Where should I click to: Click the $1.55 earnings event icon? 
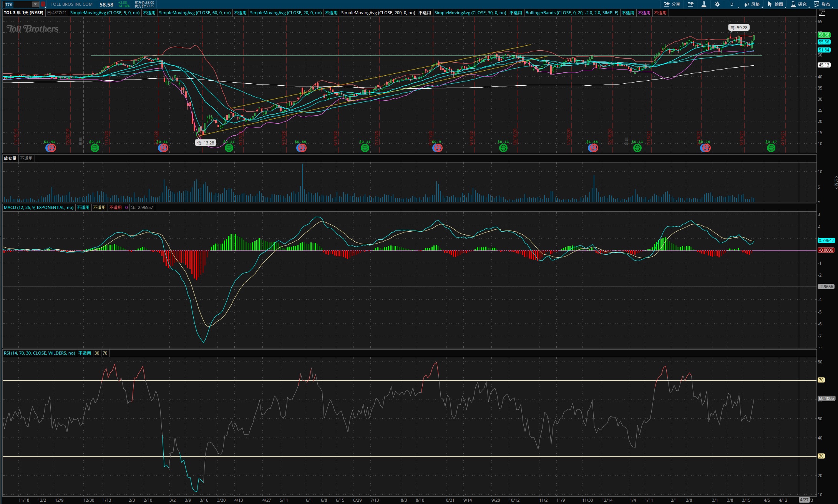pos(592,148)
